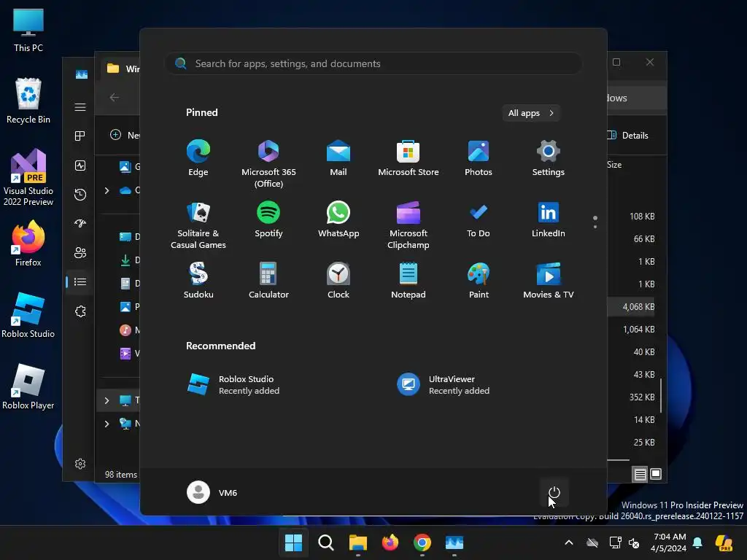Open Task Manager Details tab
Image resolution: width=747 pixels, height=560 pixels.
[80, 282]
